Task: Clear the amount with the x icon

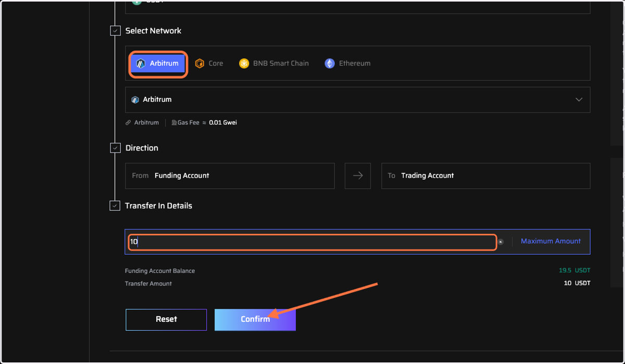Action: pyautogui.click(x=501, y=242)
